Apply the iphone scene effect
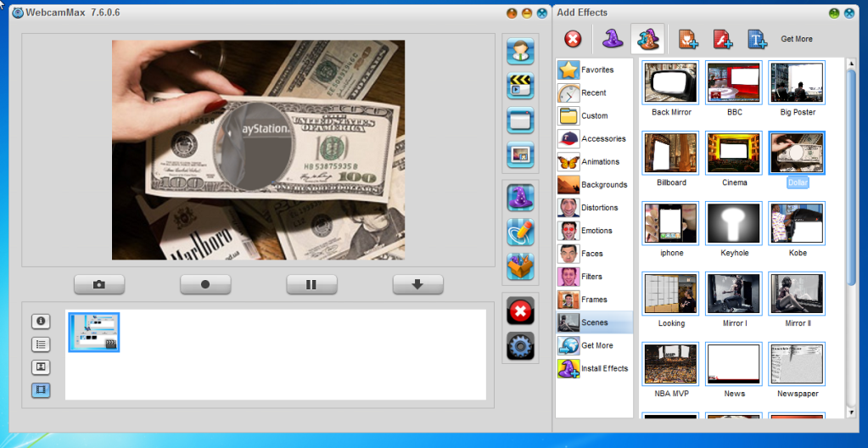 pyautogui.click(x=671, y=223)
